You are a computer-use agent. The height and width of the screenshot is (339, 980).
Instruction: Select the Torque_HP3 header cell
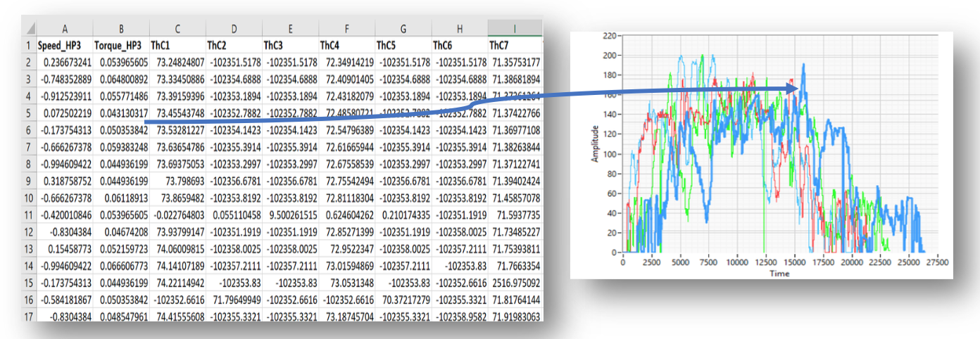point(122,45)
